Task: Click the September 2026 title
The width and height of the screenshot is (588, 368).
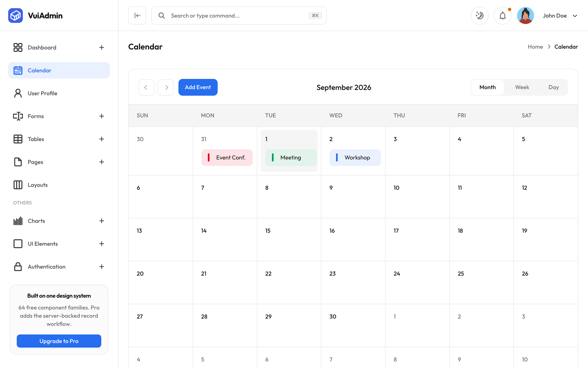Action: click(344, 87)
